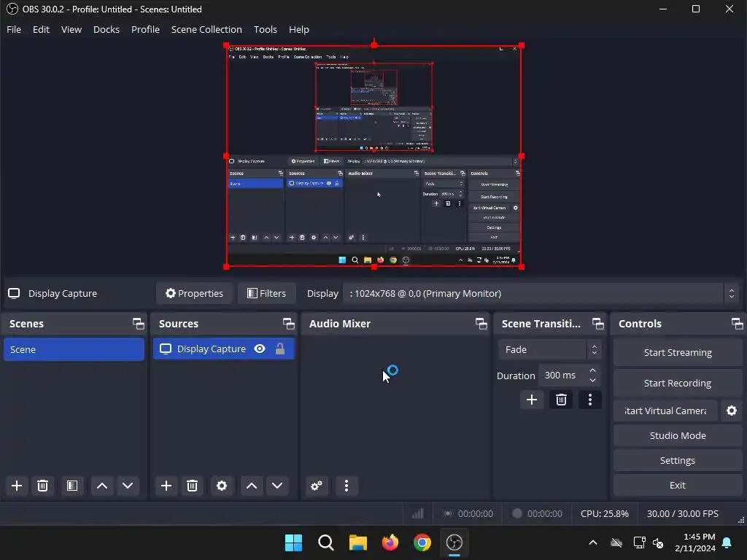Click the Exit button
Screen dimensions: 747x560
tap(678, 485)
